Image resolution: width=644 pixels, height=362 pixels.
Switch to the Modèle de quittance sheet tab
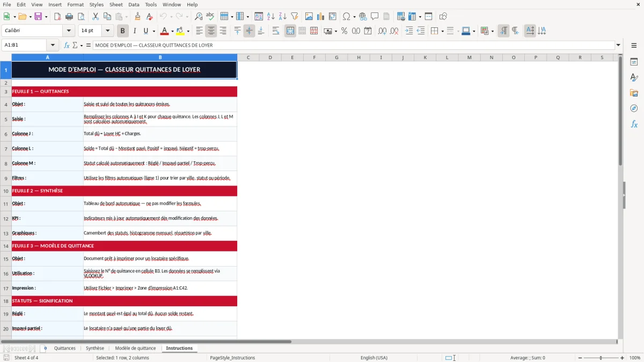pos(135,348)
